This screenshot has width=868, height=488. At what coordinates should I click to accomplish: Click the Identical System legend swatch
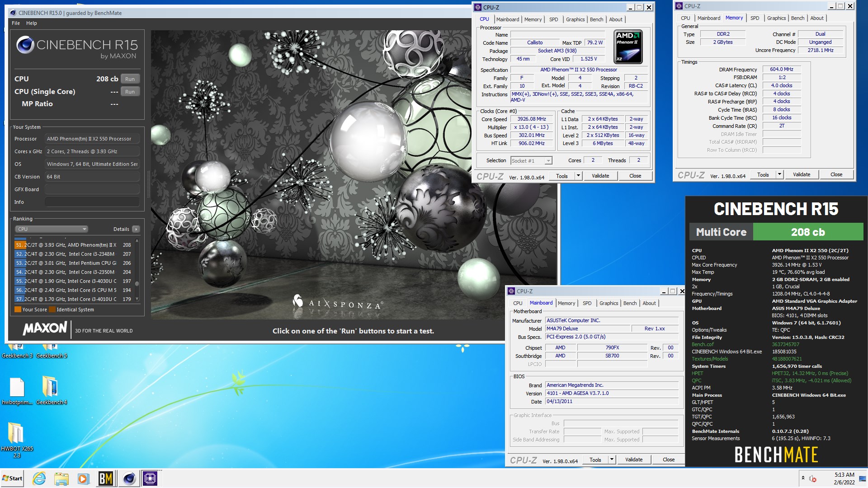pos(52,310)
